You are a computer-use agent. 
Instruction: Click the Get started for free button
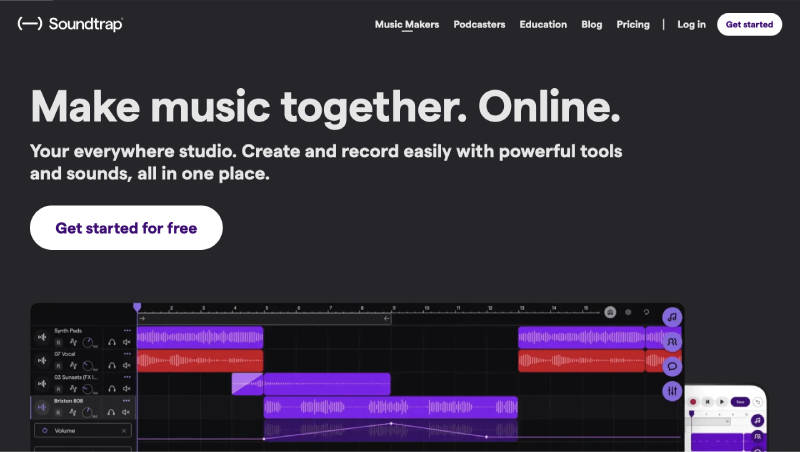click(126, 228)
